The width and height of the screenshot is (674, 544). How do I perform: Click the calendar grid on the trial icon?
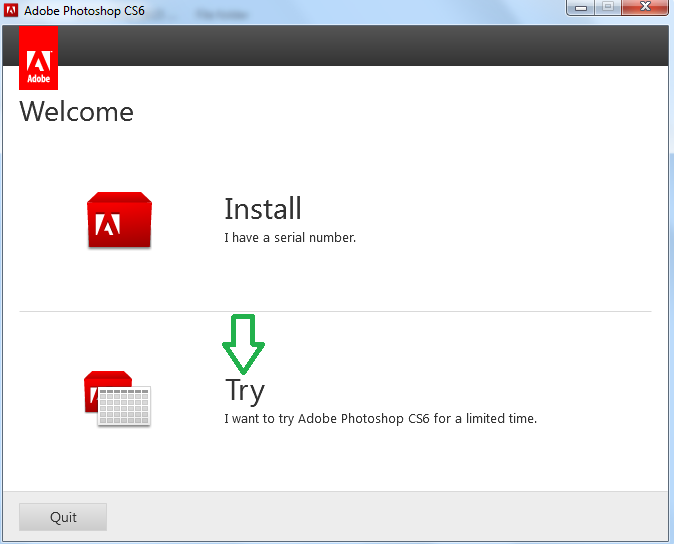click(124, 406)
